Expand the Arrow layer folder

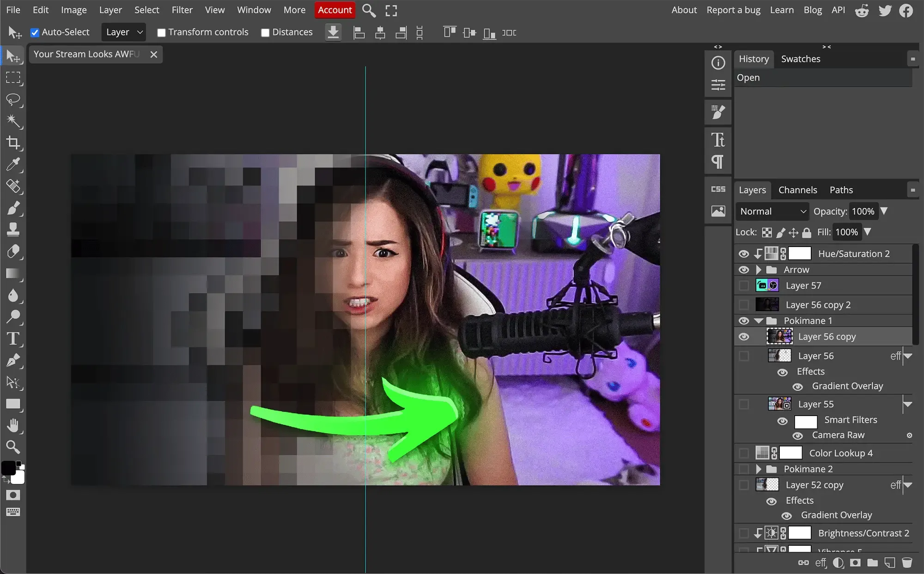point(758,270)
